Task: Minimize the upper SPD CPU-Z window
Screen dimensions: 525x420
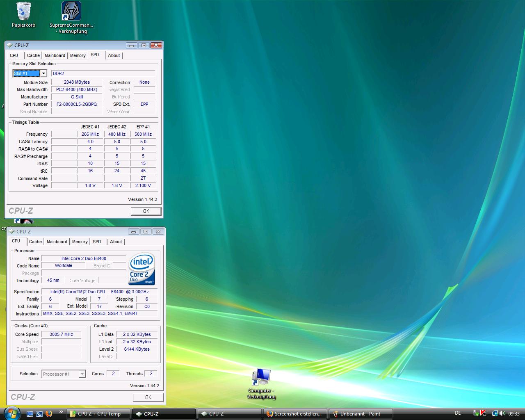Action: (x=131, y=45)
